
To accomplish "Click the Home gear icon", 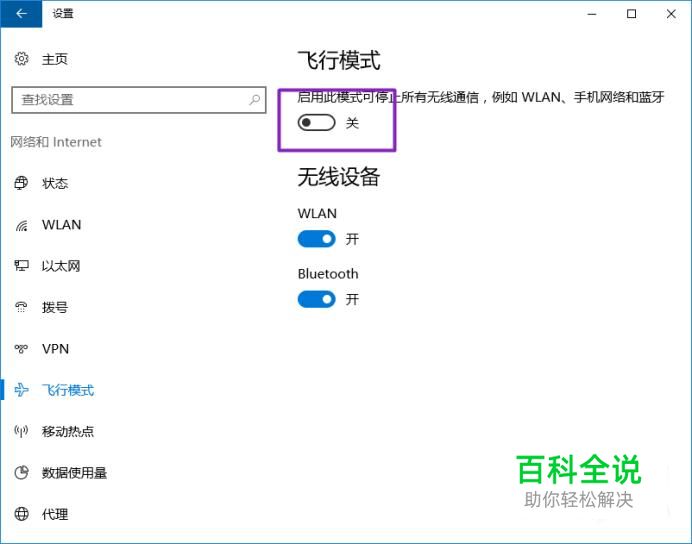I will click(x=22, y=59).
